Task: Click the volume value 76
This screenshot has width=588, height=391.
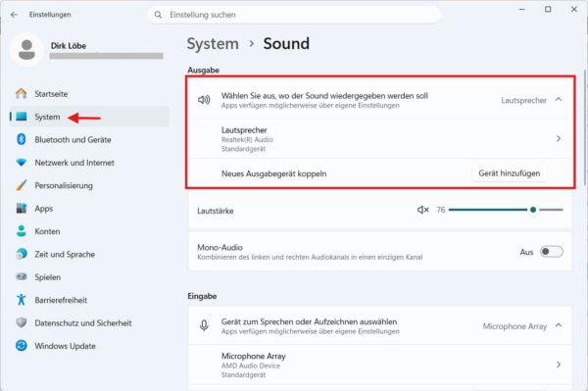Action: [441, 210]
